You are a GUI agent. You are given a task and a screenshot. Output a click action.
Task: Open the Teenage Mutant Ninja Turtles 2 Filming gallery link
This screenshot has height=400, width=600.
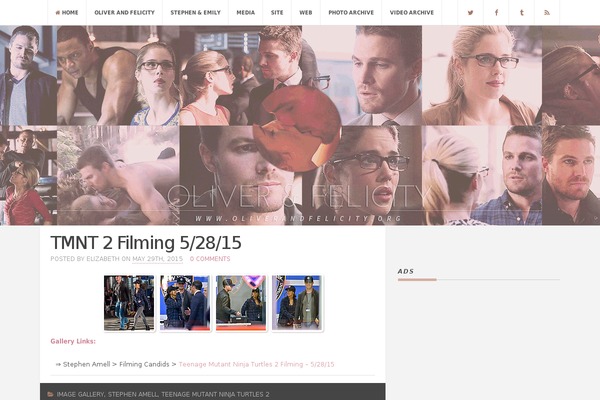[x=256, y=364]
